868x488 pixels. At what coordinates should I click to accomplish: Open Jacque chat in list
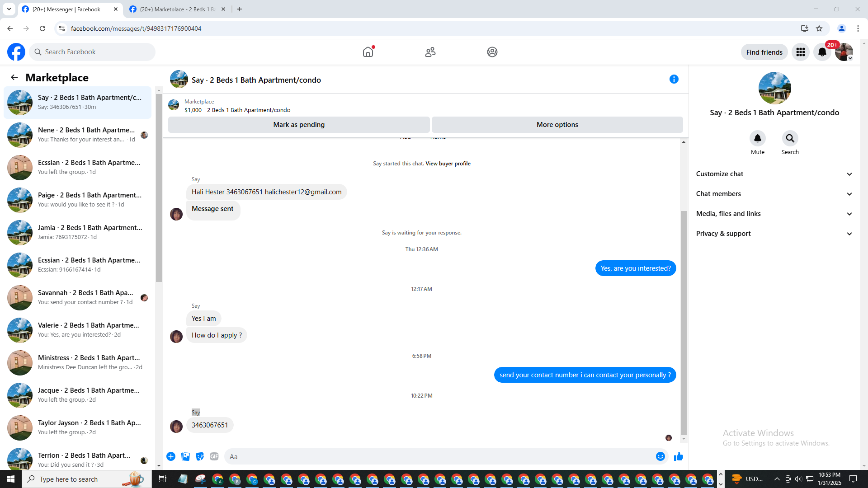[78, 395]
